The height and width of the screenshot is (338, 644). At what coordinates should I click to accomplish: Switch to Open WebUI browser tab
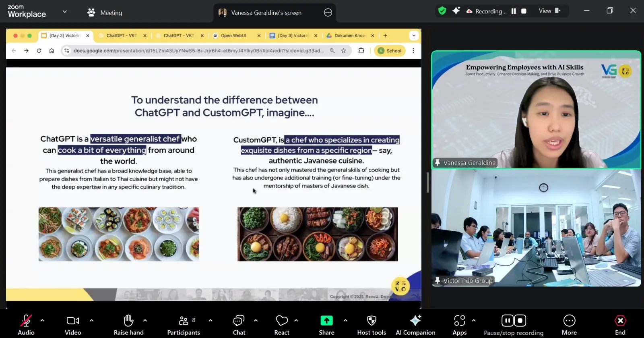tap(233, 35)
